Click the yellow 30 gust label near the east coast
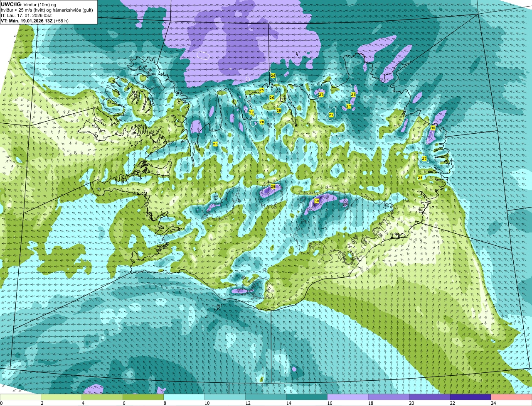This screenshot has width=532, height=406. 433,128
